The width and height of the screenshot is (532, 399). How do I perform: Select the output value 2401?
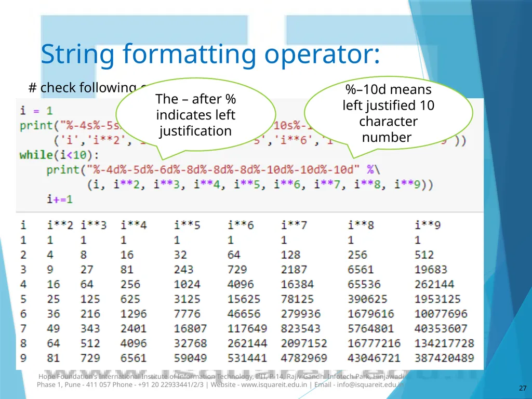134,328
